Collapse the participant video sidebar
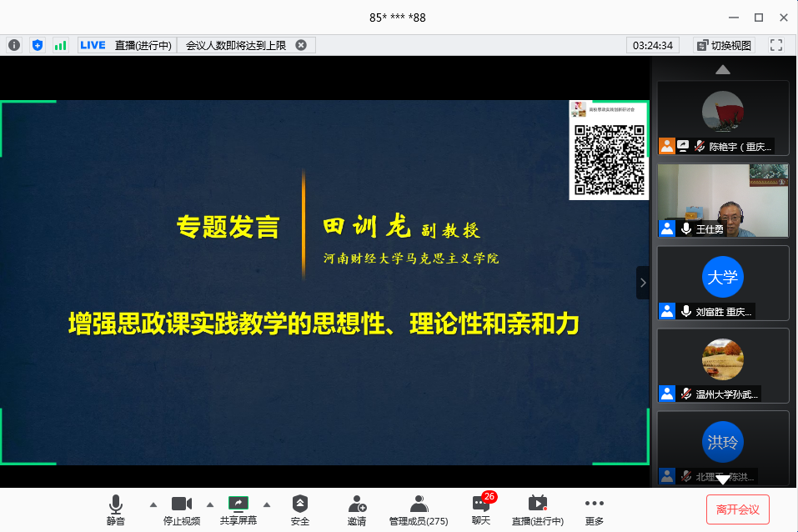 [642, 283]
